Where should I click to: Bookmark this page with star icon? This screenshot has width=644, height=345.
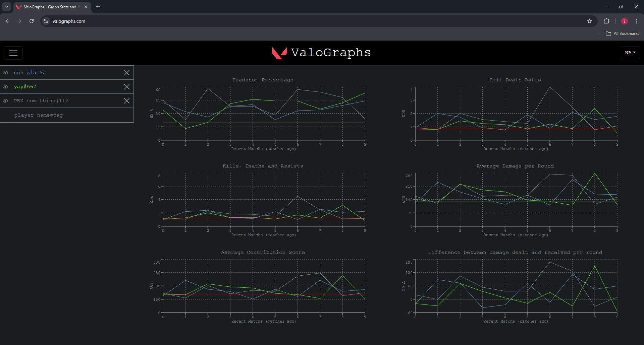click(590, 21)
